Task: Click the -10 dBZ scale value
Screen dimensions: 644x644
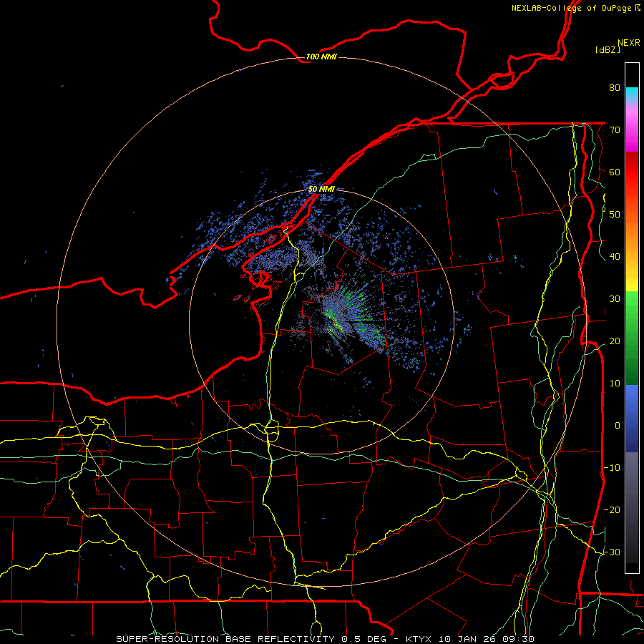Action: (612, 468)
